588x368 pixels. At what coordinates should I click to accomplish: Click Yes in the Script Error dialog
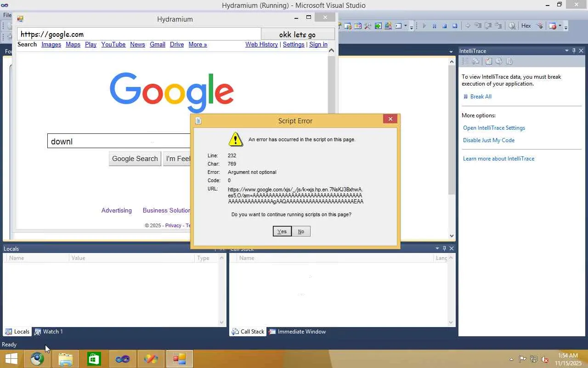(x=282, y=231)
